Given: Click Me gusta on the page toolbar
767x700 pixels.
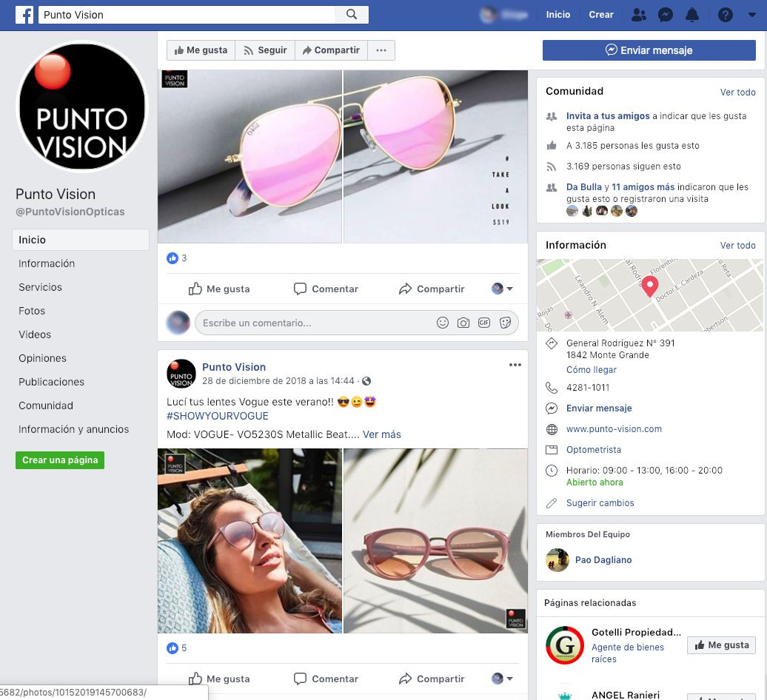Looking at the screenshot, I should (x=201, y=50).
